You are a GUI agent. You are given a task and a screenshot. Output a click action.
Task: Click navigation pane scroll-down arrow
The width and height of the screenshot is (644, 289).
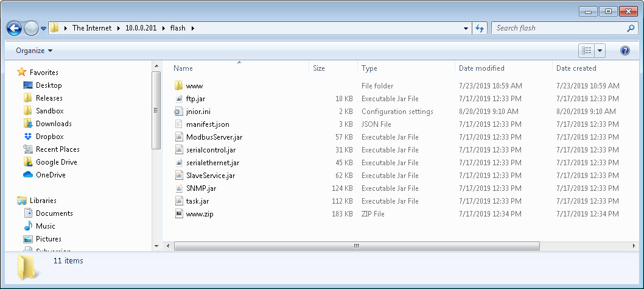tap(156, 246)
